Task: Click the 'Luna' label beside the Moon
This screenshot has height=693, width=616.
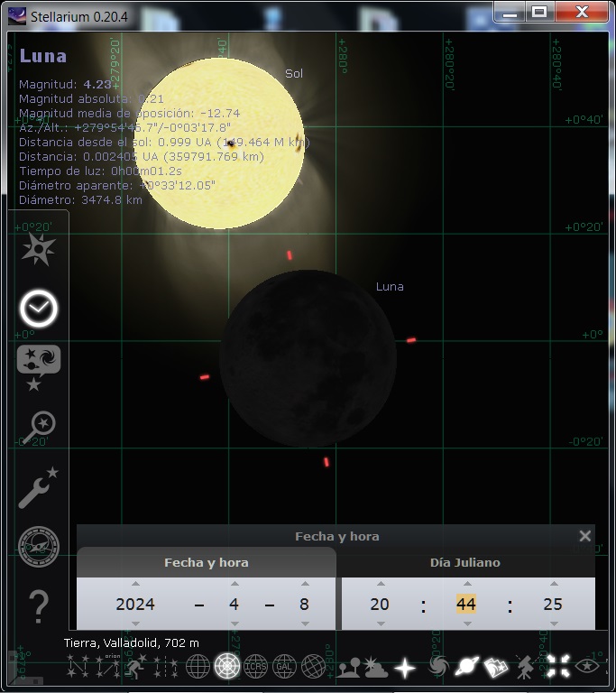Action: tap(390, 286)
